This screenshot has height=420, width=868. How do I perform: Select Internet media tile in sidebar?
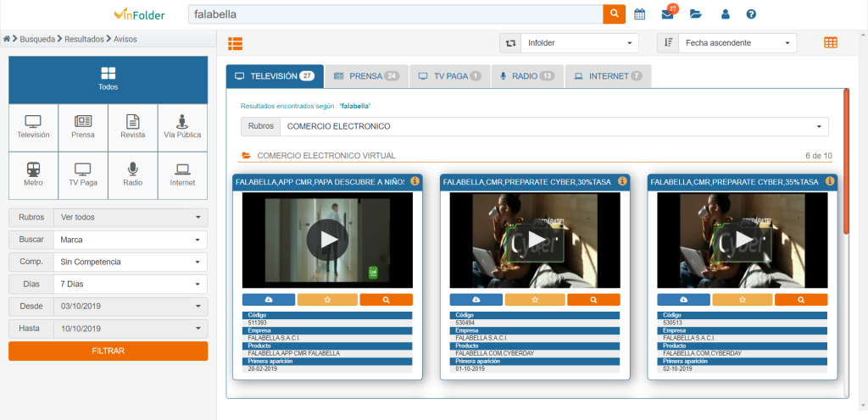pyautogui.click(x=183, y=175)
